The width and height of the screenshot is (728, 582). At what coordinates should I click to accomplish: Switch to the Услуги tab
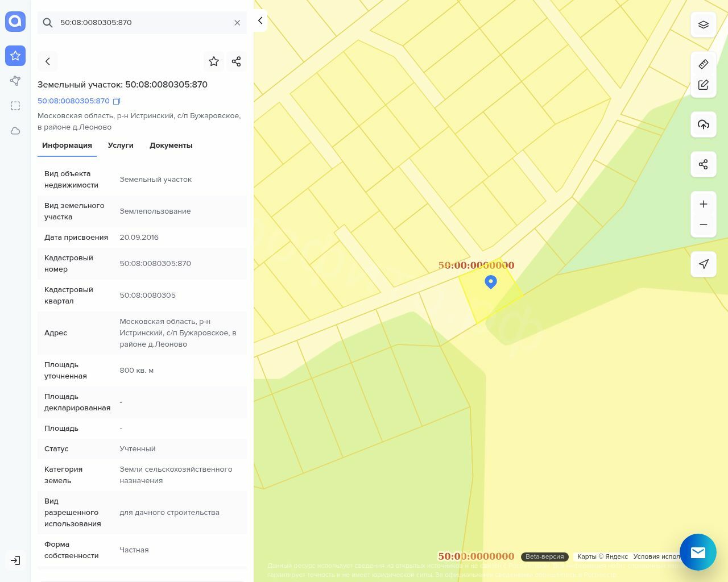121,145
